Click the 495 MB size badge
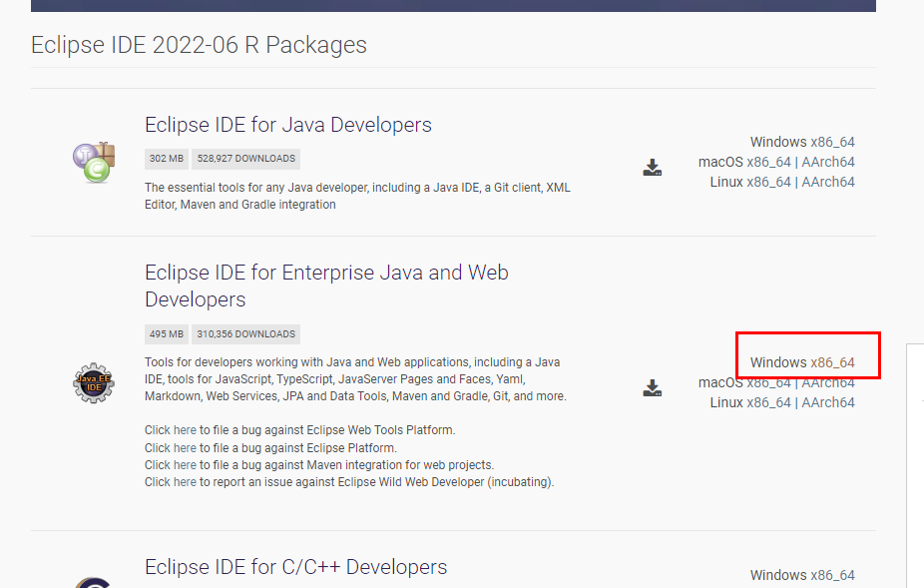This screenshot has height=588, width=924. pyautogui.click(x=167, y=334)
